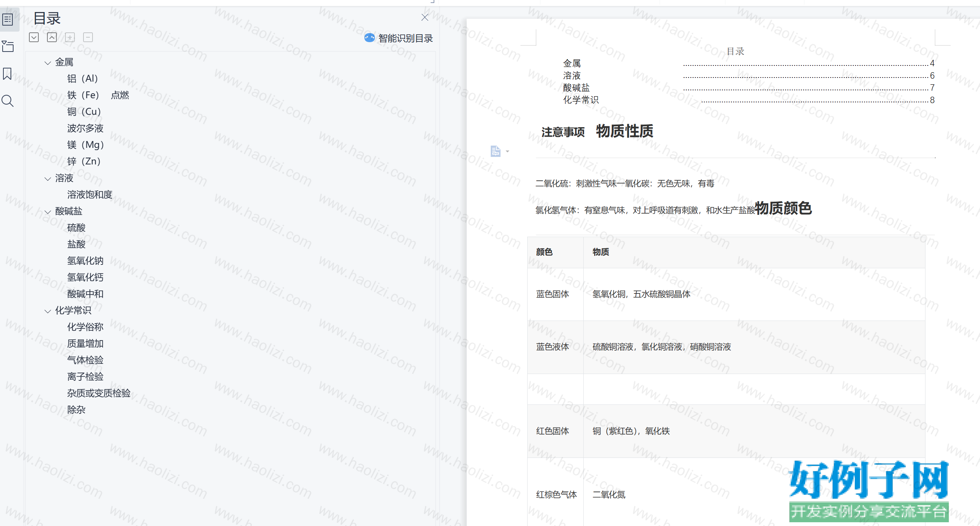Collapse the 酸碱盐 outline section
This screenshot has height=526, width=980.
coord(47,212)
